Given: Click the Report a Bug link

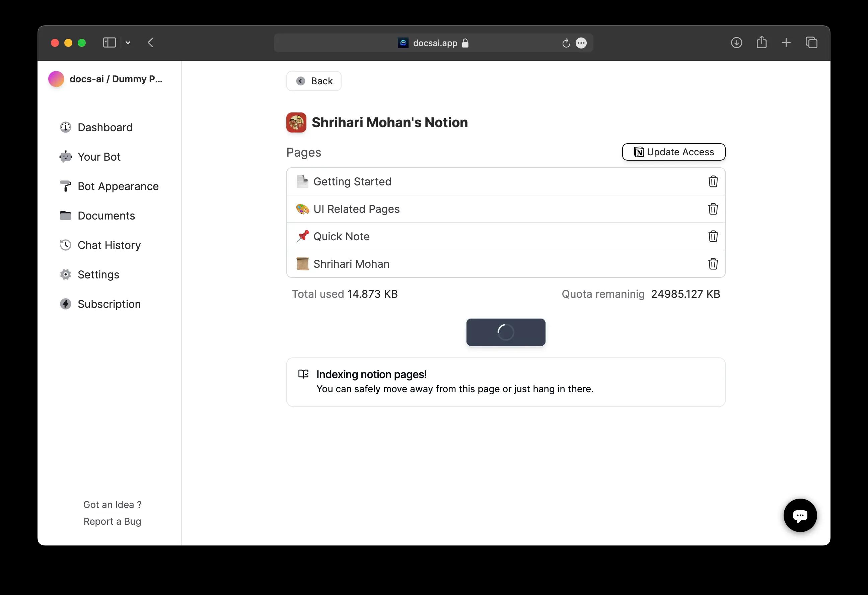Looking at the screenshot, I should (113, 521).
